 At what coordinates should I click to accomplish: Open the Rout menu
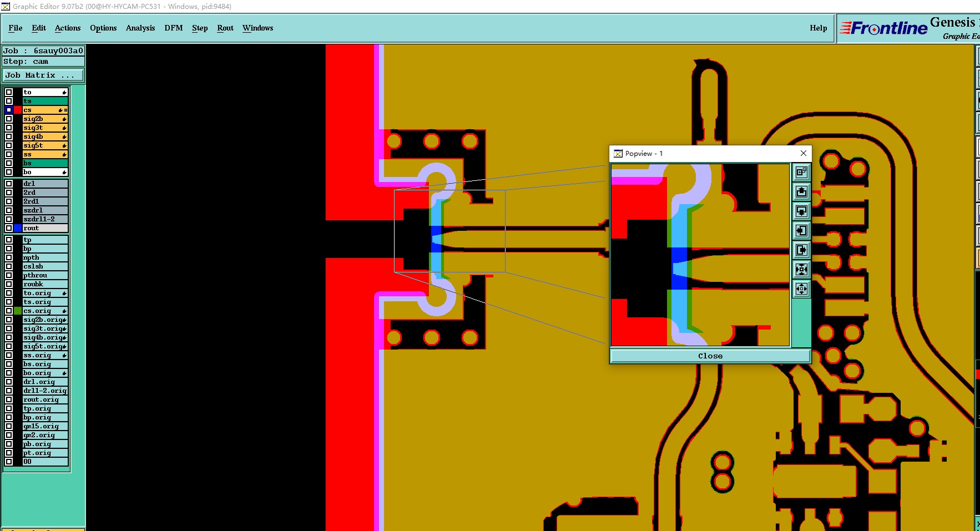[225, 28]
